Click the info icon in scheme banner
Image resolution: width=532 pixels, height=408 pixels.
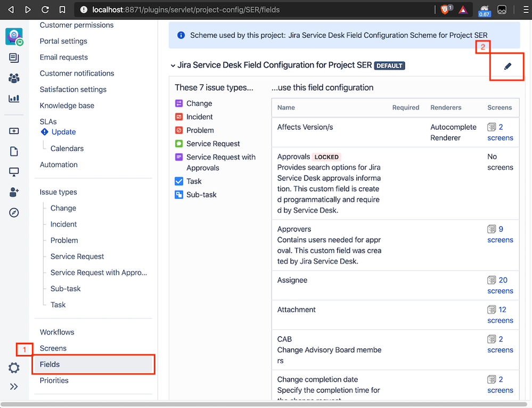(181, 35)
